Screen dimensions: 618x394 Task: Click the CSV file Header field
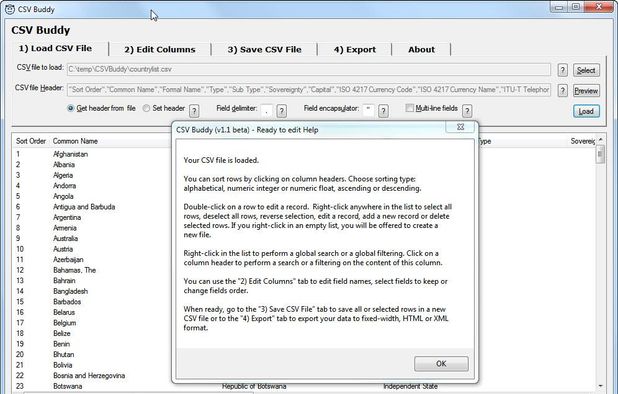point(309,90)
